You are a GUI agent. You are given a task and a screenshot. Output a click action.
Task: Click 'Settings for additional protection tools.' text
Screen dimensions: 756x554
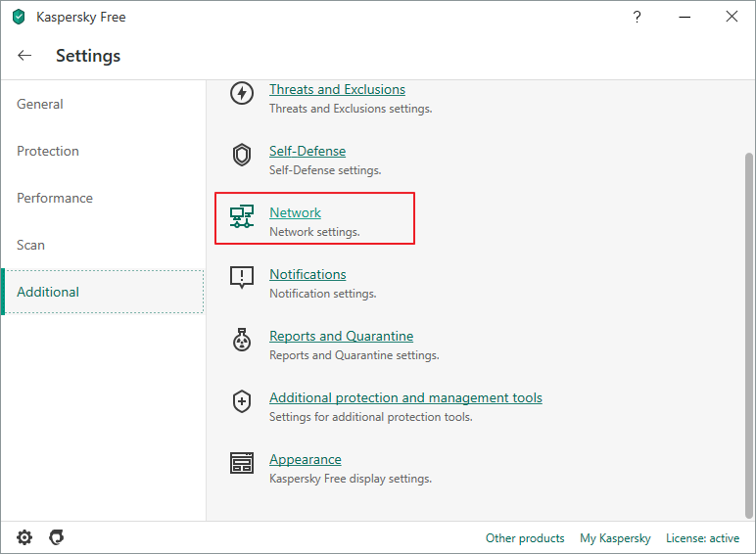(x=371, y=417)
